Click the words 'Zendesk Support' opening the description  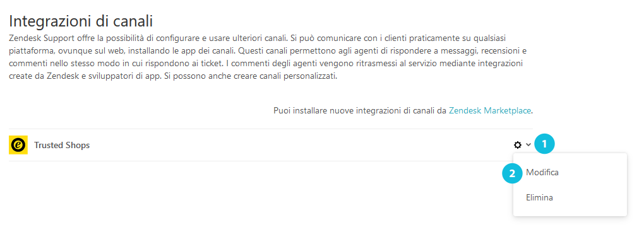36,38
